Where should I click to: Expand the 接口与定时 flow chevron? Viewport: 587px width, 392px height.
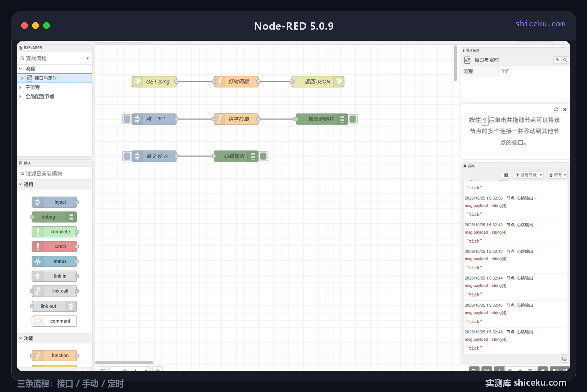click(x=22, y=78)
